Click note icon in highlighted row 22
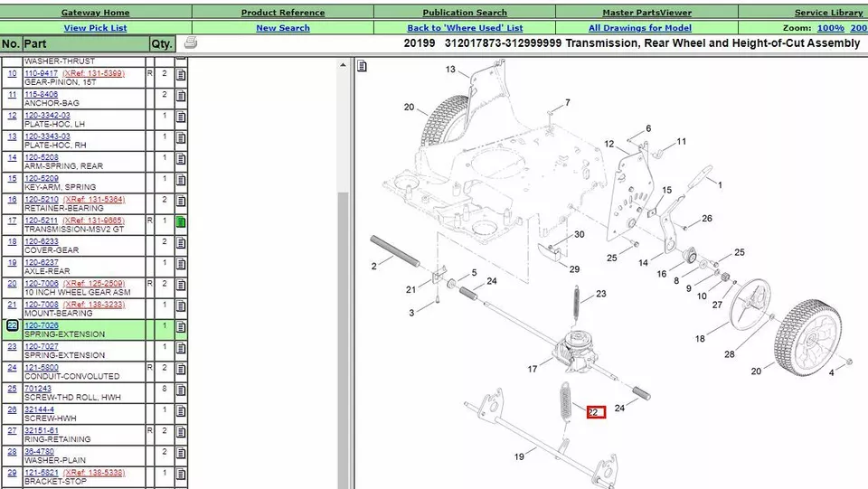The width and height of the screenshot is (868, 489). [x=181, y=326]
